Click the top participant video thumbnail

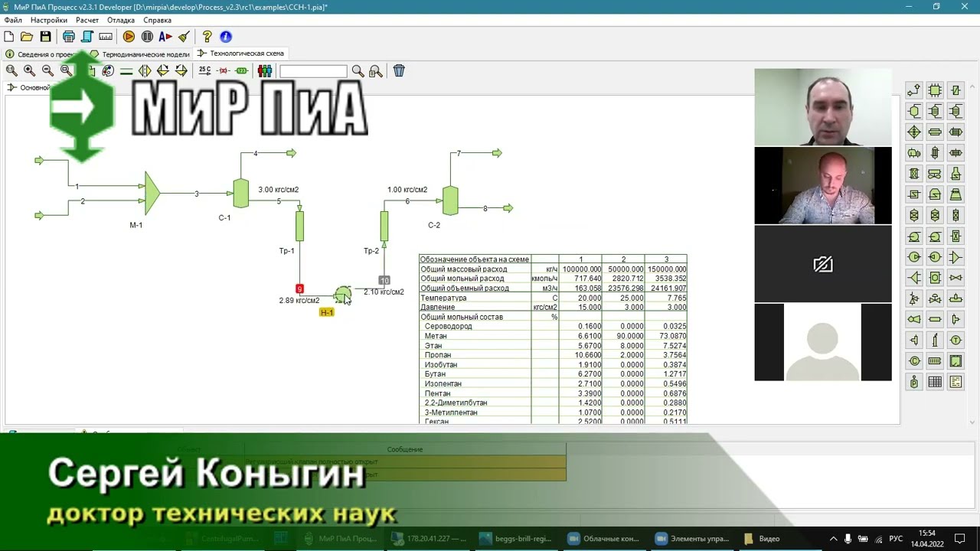click(823, 107)
